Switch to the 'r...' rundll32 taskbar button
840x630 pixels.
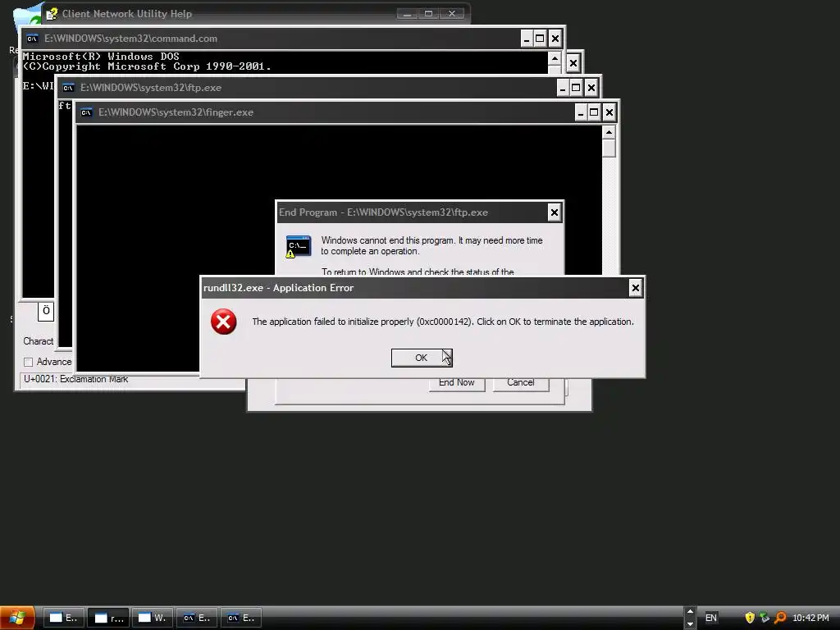point(108,618)
